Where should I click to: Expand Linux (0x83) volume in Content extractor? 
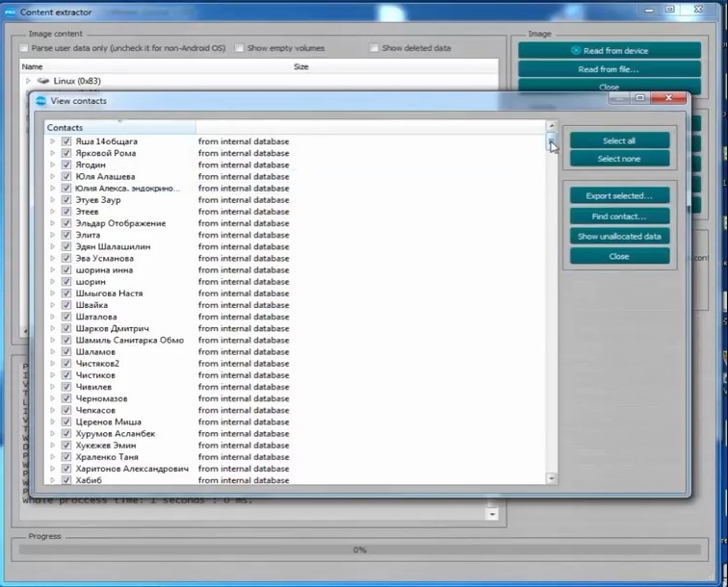[28, 81]
